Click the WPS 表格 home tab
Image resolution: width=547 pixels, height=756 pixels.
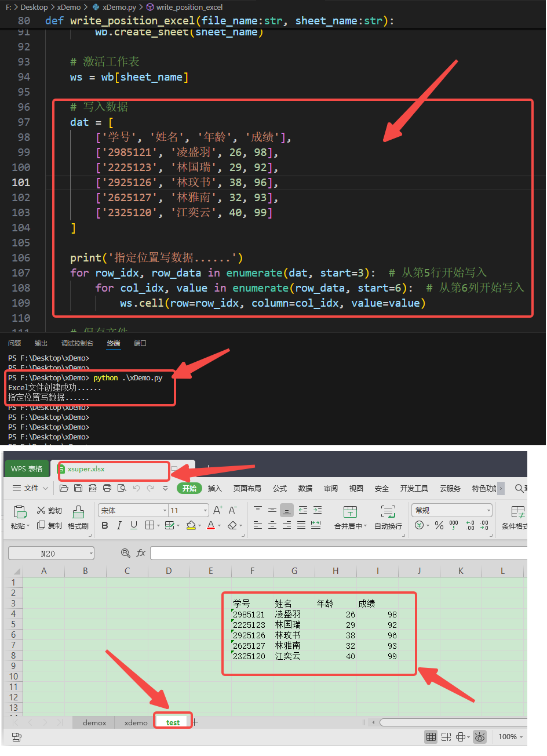click(27, 468)
